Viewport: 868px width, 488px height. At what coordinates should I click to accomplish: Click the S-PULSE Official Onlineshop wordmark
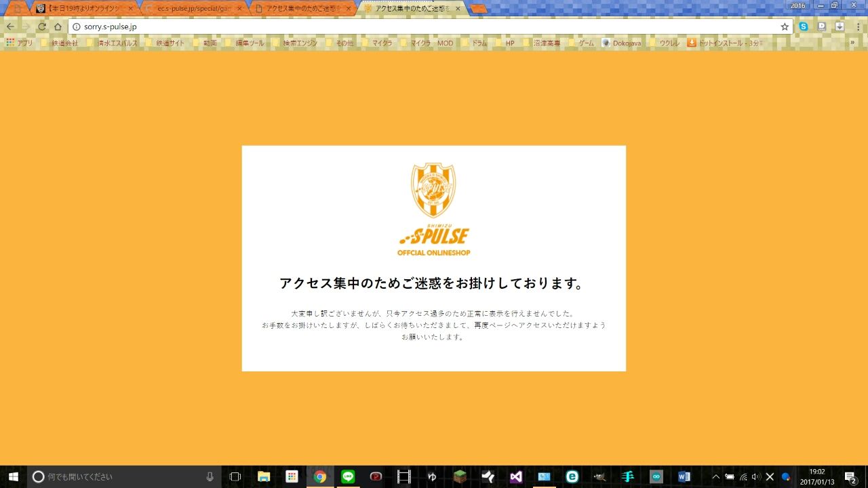(434, 241)
